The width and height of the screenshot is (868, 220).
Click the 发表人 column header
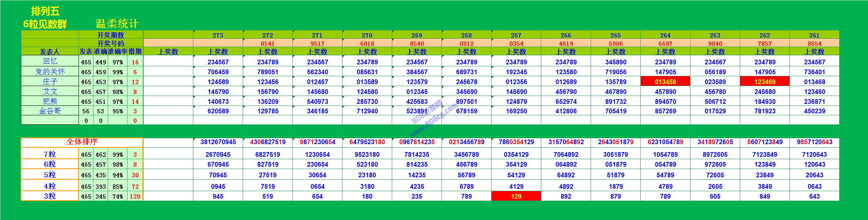50,52
